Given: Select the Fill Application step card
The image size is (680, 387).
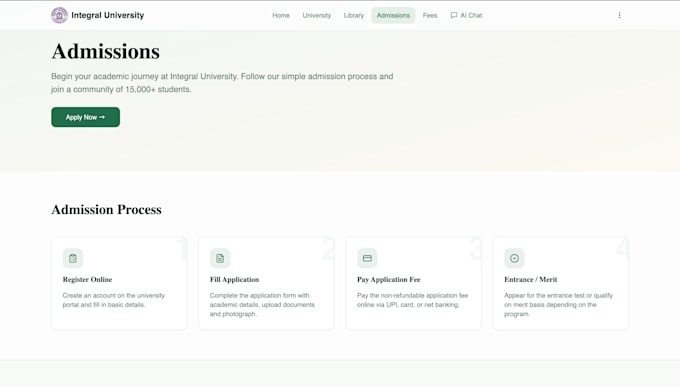Looking at the screenshot, I should coord(266,283).
